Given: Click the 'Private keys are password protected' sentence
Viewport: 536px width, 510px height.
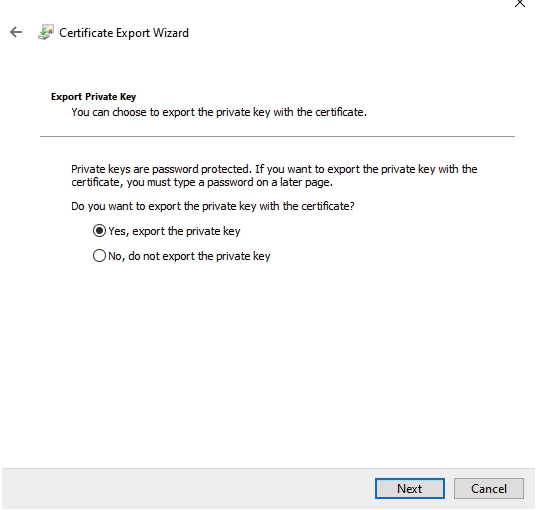Looking at the screenshot, I should pos(162,169).
